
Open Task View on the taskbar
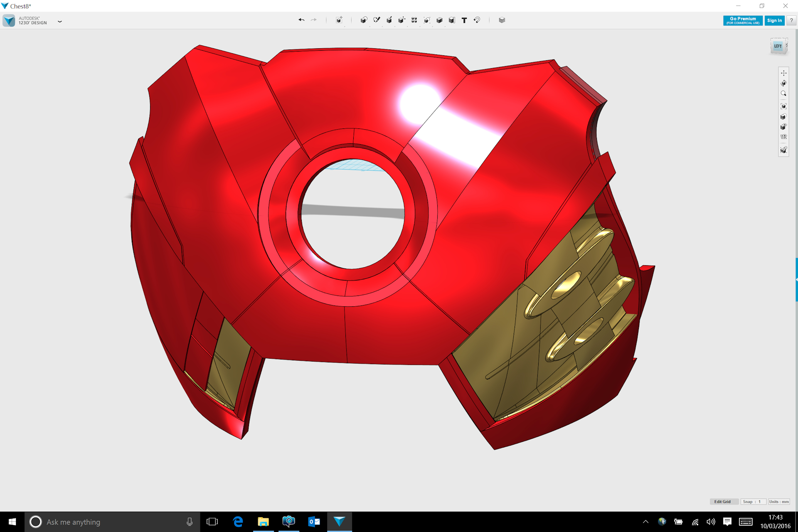[212, 522]
